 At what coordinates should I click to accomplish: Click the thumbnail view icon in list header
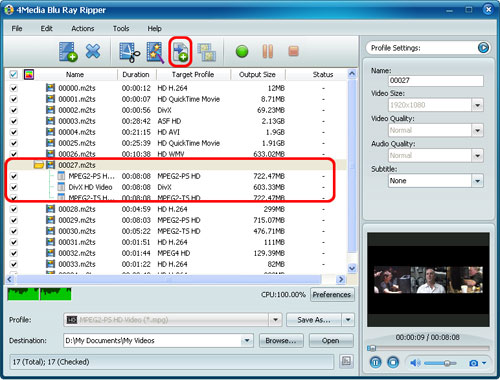29,74
